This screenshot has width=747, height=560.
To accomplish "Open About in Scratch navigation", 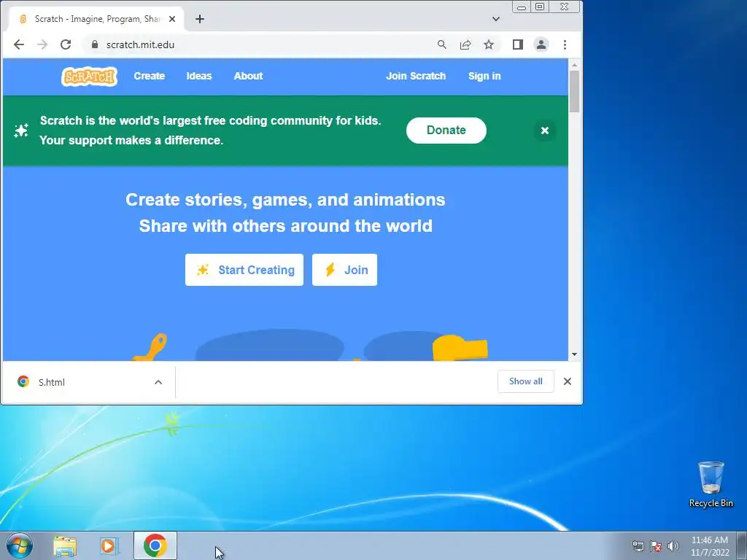I will [248, 76].
